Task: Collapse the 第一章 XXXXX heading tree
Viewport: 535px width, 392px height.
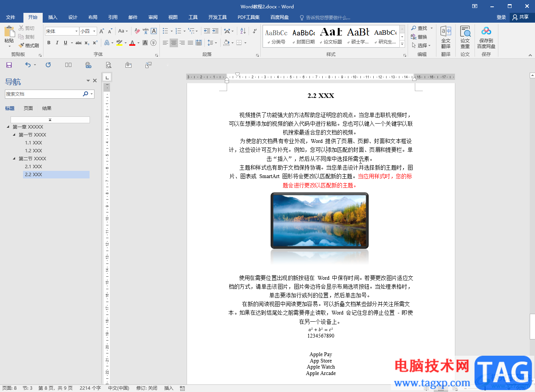Action: [8, 127]
